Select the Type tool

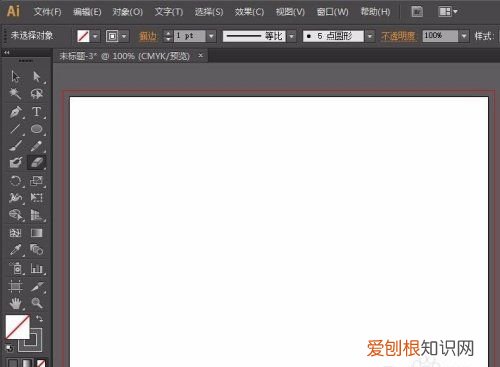pyautogui.click(x=37, y=112)
